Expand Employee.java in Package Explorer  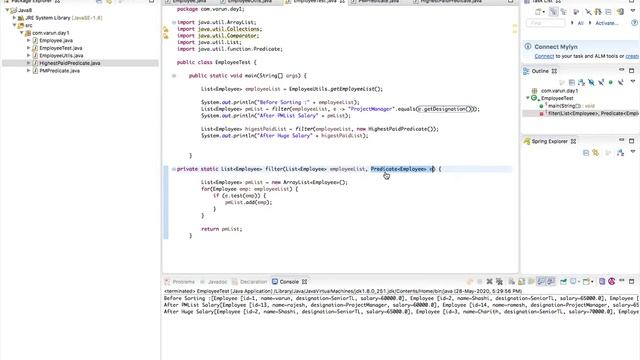coord(29,40)
